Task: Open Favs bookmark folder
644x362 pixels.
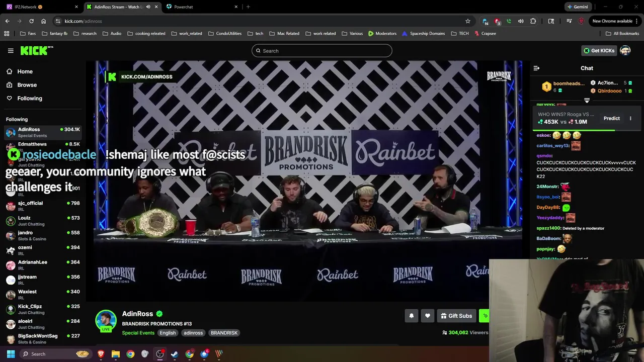Action: [28, 34]
